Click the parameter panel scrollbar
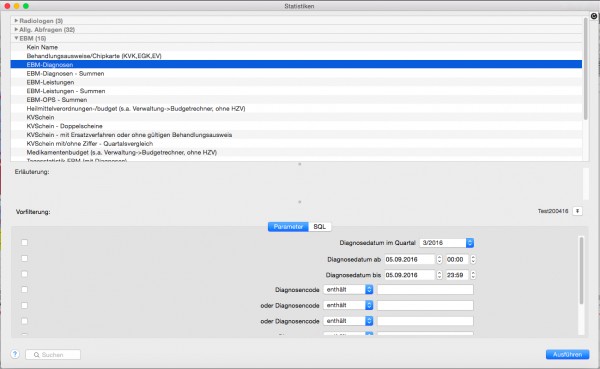The height and width of the screenshot is (369, 600). [581, 271]
